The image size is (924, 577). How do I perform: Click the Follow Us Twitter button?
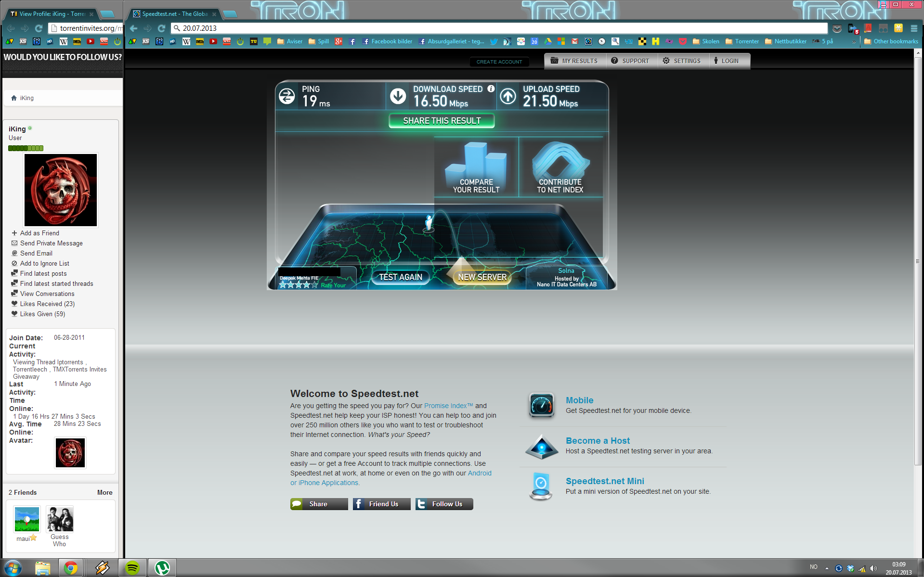tap(444, 504)
